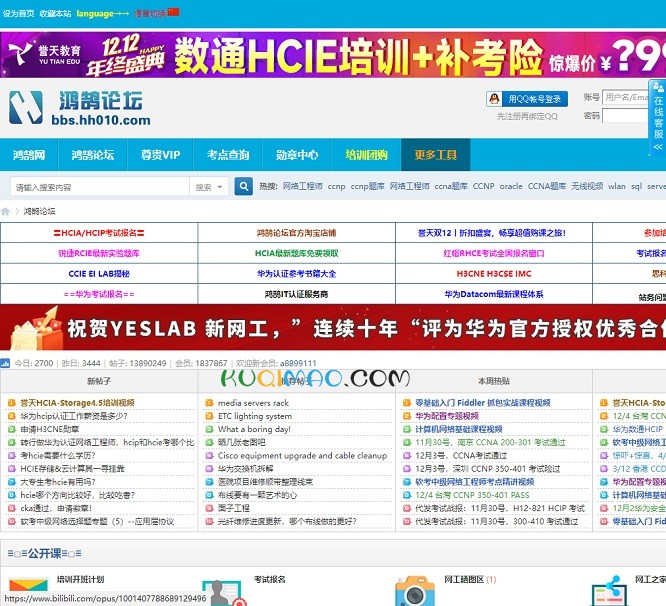
Task: Open 华为认证参考书籍大全 link
Action: (296, 273)
